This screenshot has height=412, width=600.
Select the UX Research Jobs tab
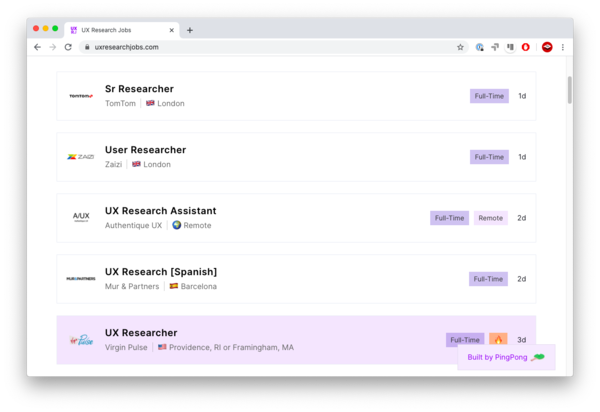(122, 30)
